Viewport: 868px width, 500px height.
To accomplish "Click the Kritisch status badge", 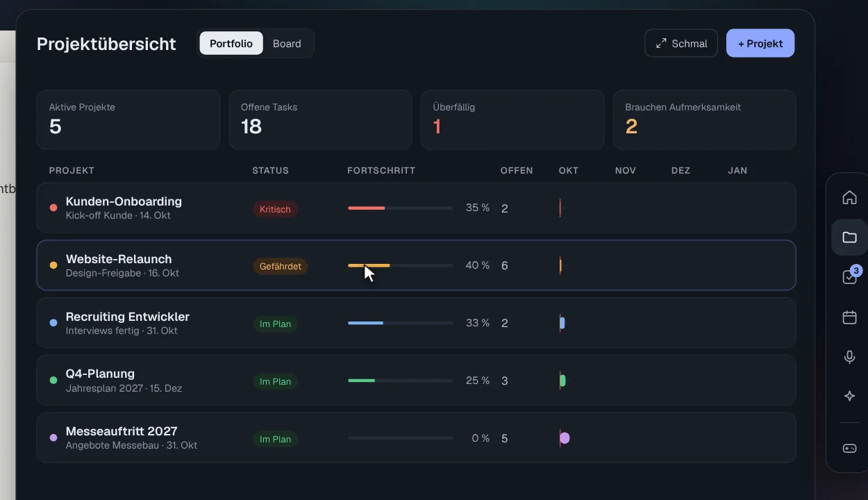I will point(275,209).
